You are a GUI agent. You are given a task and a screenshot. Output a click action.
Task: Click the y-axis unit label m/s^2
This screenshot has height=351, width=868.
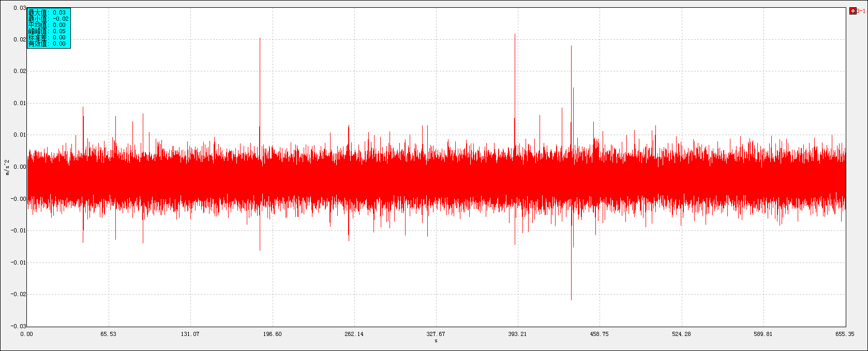[7, 167]
